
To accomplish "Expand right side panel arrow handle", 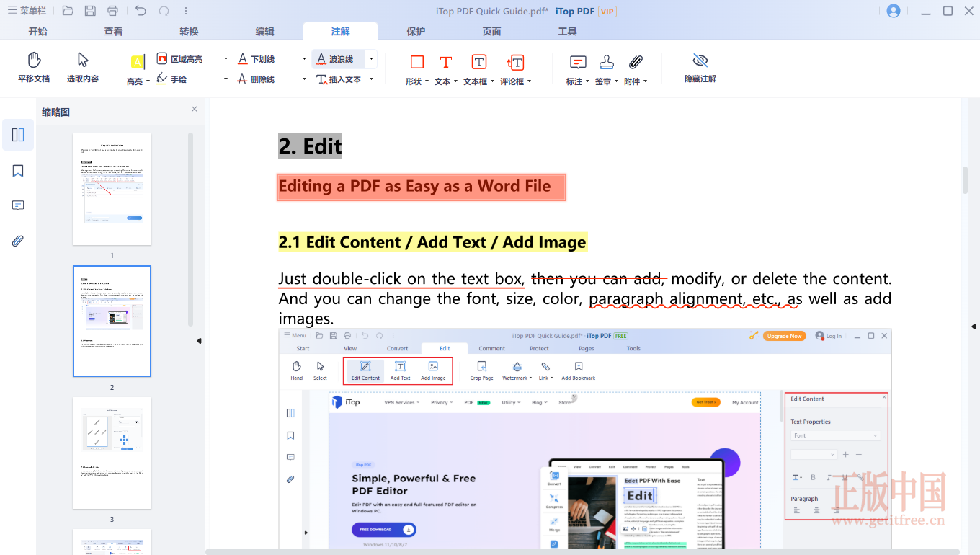I will point(974,327).
